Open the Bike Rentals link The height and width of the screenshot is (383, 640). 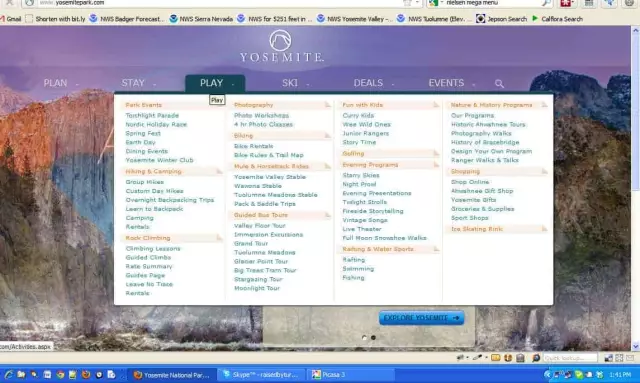point(253,146)
